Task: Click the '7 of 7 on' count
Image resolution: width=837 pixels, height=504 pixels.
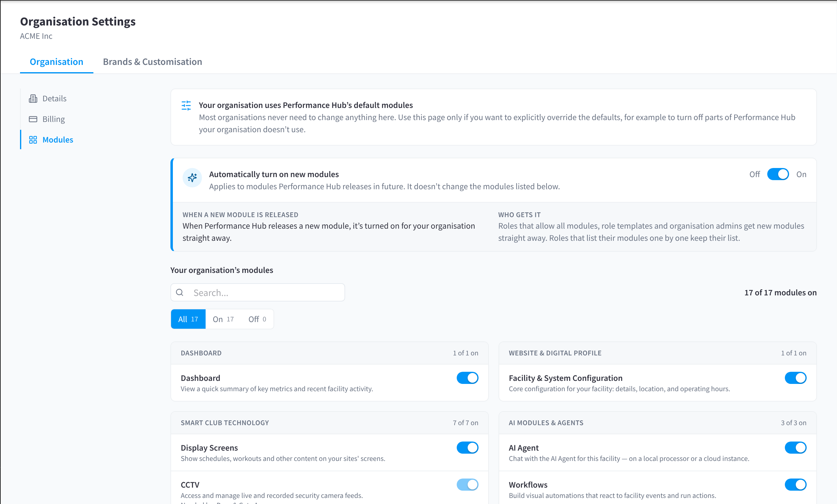Action: [x=465, y=422]
